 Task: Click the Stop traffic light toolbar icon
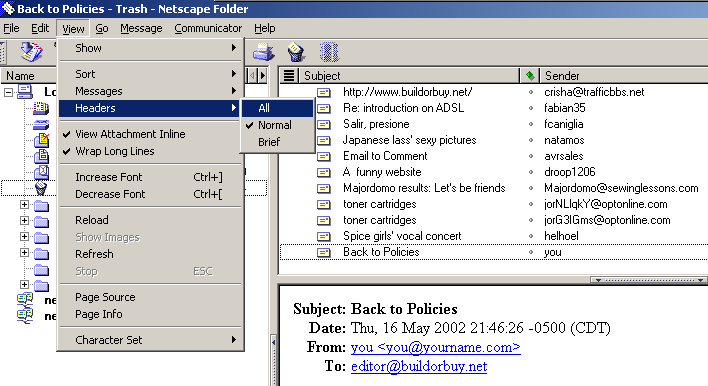329,52
